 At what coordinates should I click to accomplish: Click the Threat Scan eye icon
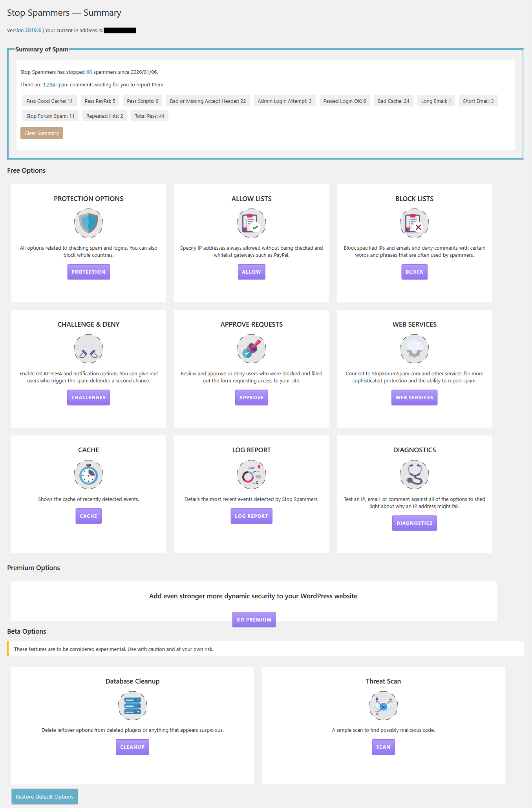383,706
